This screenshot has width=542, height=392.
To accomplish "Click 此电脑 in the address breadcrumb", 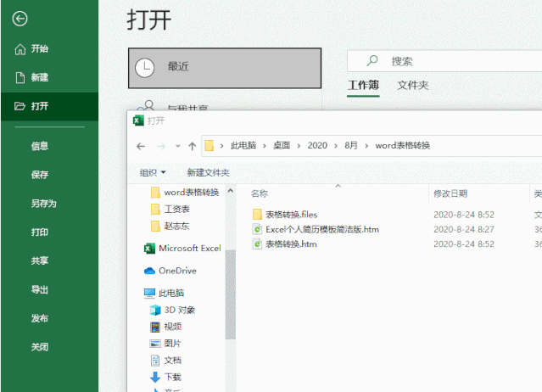I will (243, 146).
